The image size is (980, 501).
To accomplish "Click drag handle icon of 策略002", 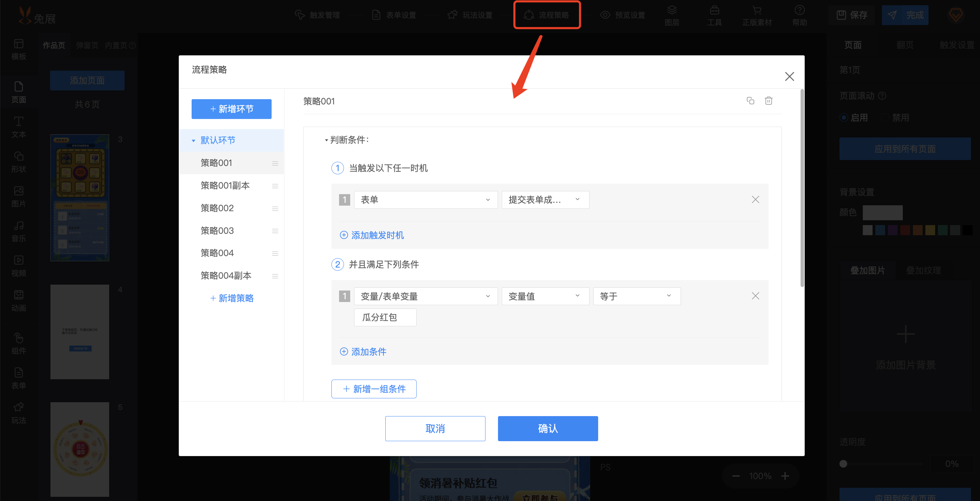I will [275, 208].
